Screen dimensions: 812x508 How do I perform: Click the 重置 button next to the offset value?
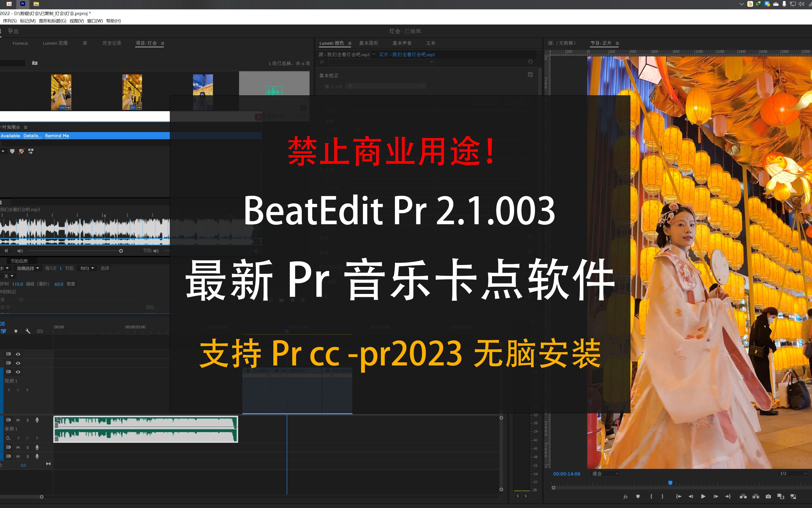[x=71, y=284]
